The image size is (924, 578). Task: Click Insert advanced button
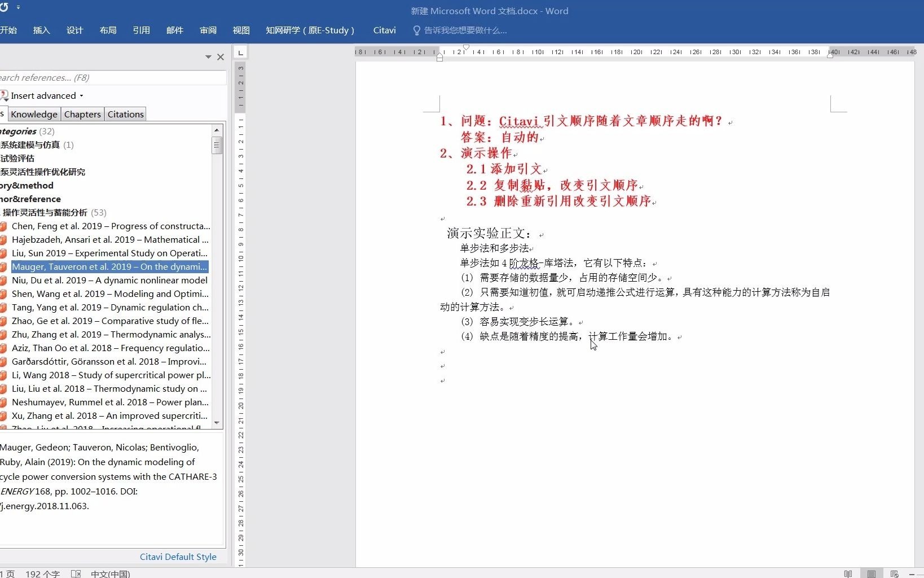click(43, 96)
